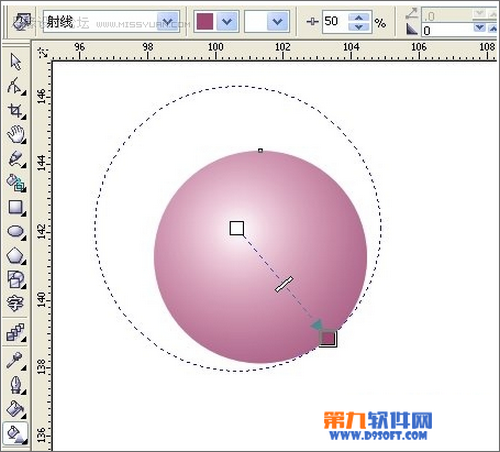500x452 pixels.
Task: Click the midpoint value field showing 50
Action: (335, 22)
